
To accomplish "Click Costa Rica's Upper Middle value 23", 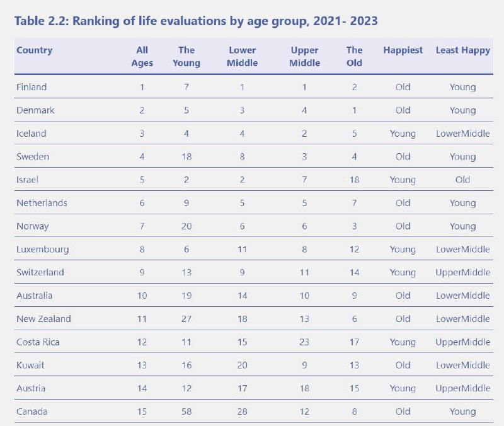I will (305, 342).
